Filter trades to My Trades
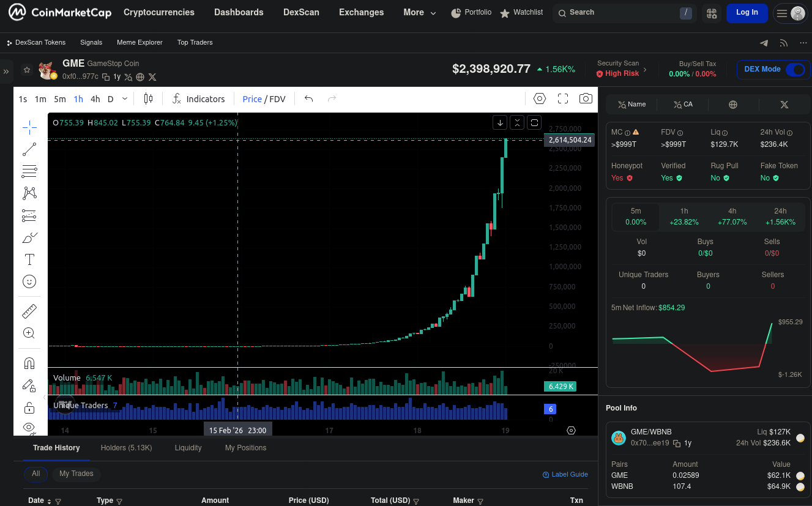 pyautogui.click(x=76, y=474)
